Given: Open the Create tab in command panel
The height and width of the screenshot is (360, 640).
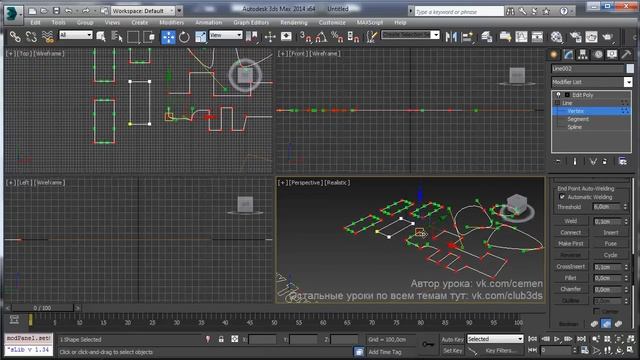Looking at the screenshot, I should pos(554,55).
